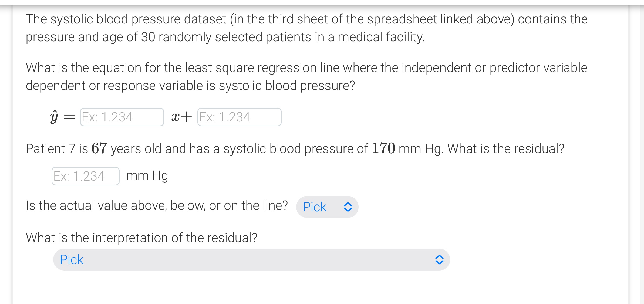This screenshot has width=644, height=304.
Task: Focus the intercept box in the regression equation
Action: point(239,117)
